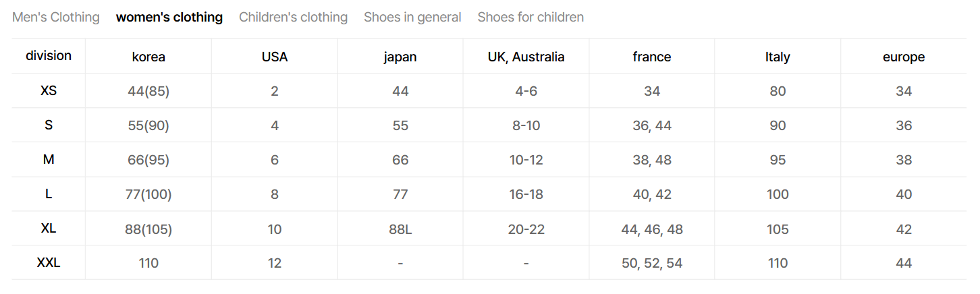The width and height of the screenshot is (980, 294).
Task: Select the Italy column header
Action: [778, 57]
